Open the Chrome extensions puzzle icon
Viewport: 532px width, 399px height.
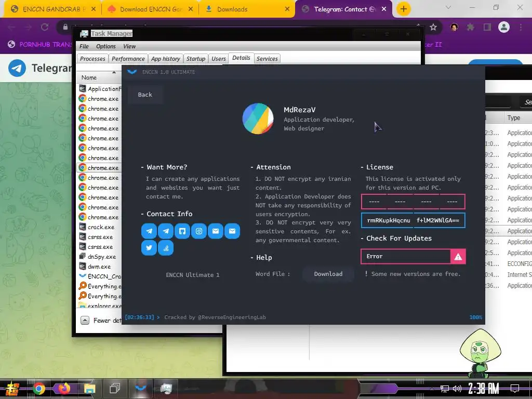click(470, 27)
